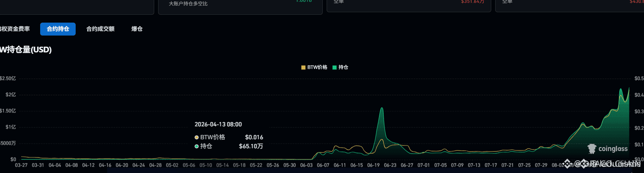Click the tooltip $65.10万 value
This screenshot has height=173, width=644.
(251, 146)
